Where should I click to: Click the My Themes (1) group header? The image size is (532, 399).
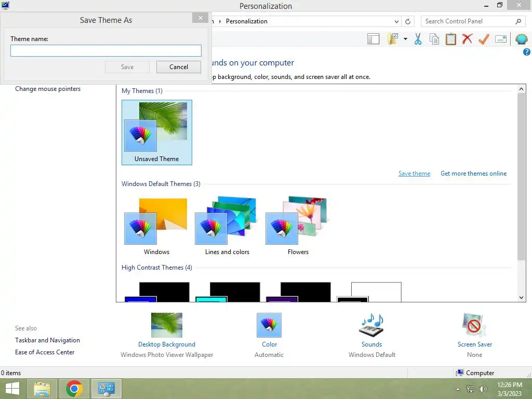coord(142,91)
